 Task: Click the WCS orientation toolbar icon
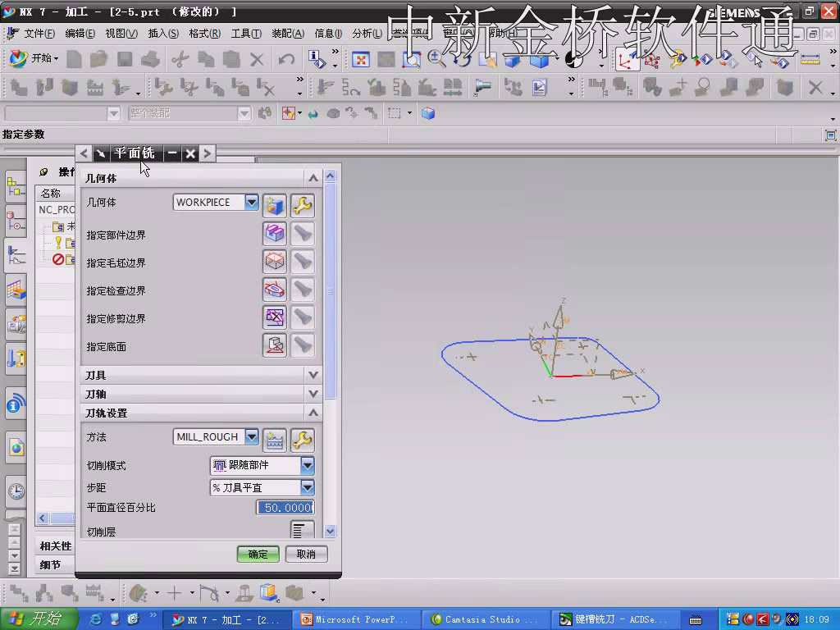pyautogui.click(x=626, y=59)
